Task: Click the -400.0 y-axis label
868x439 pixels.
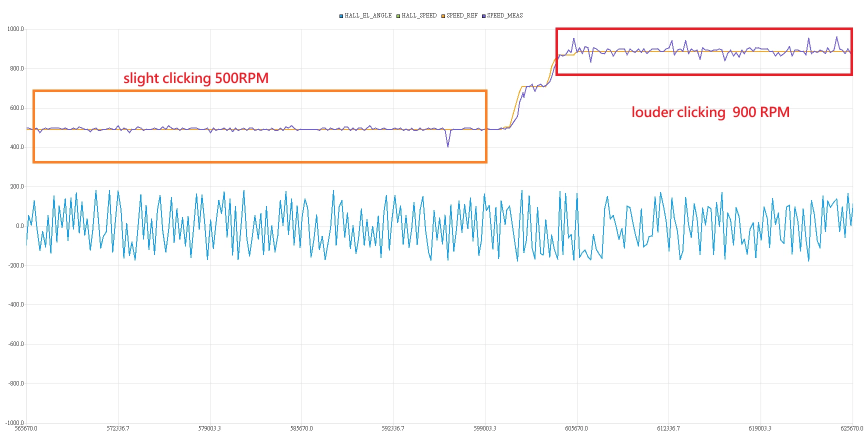Action: click(16, 304)
